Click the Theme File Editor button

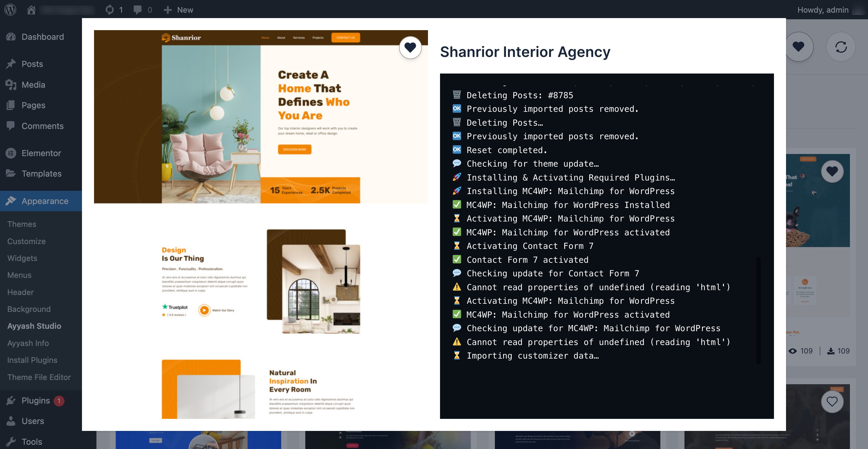38,377
